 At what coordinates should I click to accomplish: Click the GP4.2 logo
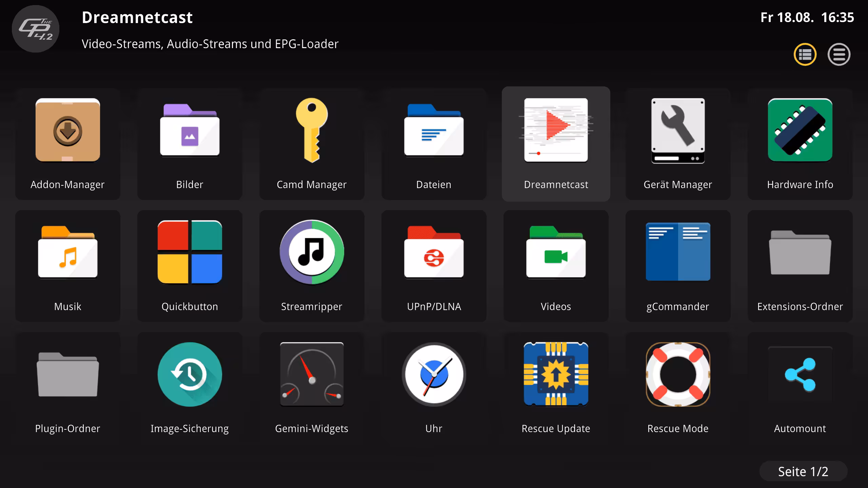tap(35, 29)
